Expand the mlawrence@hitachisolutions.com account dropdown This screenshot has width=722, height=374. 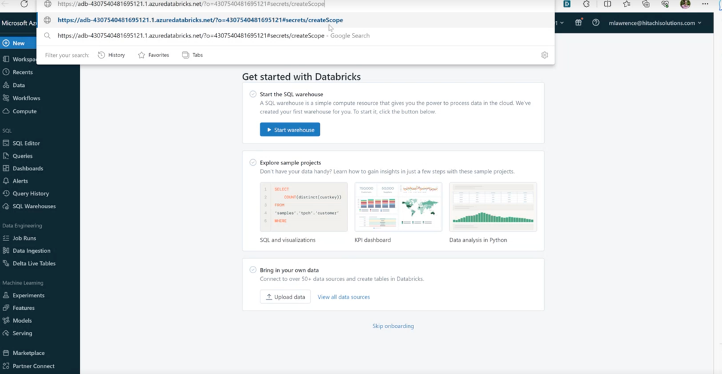tap(655, 23)
